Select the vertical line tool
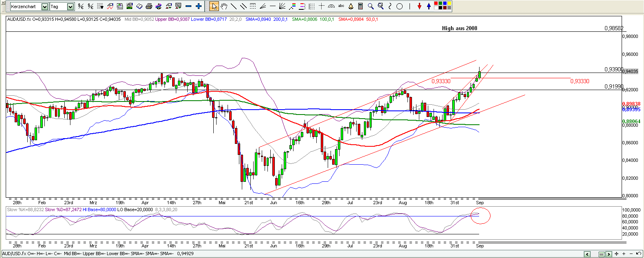Image resolution: width=644 pixels, height=258 pixels. (410, 7)
